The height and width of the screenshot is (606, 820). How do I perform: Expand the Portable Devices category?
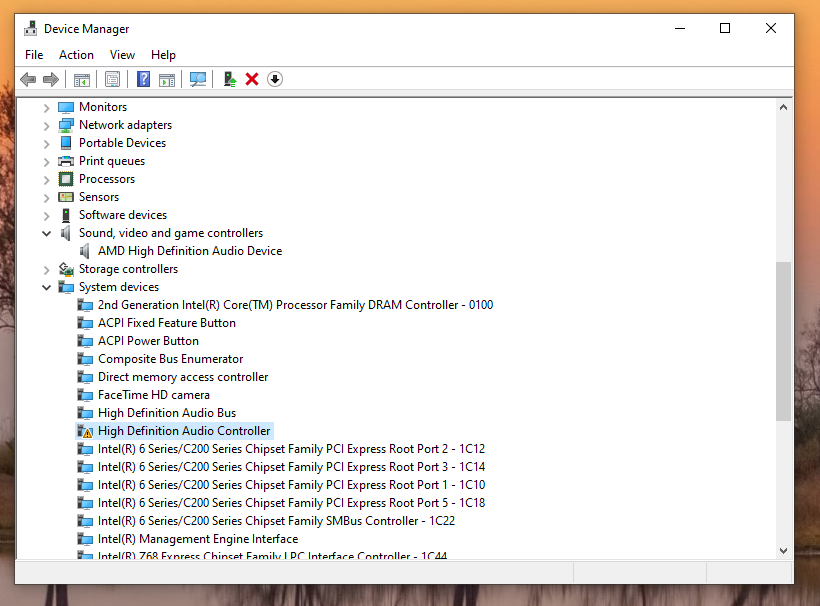point(47,143)
